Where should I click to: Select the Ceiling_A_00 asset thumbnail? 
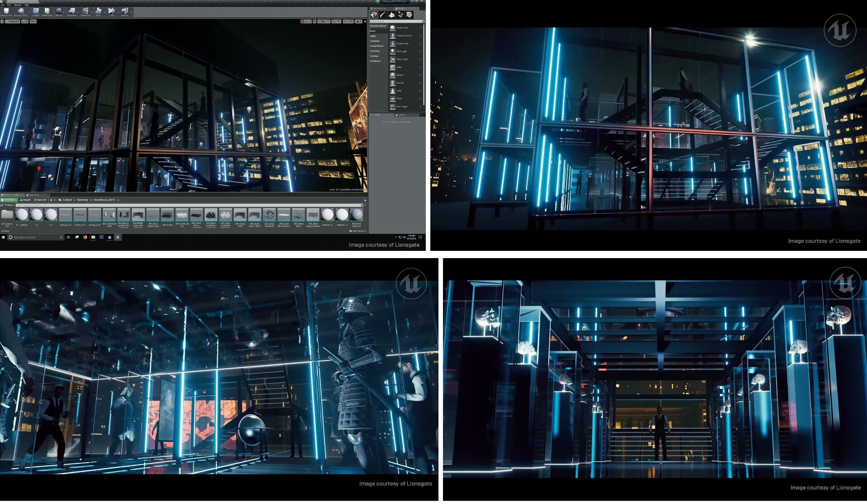click(65, 215)
